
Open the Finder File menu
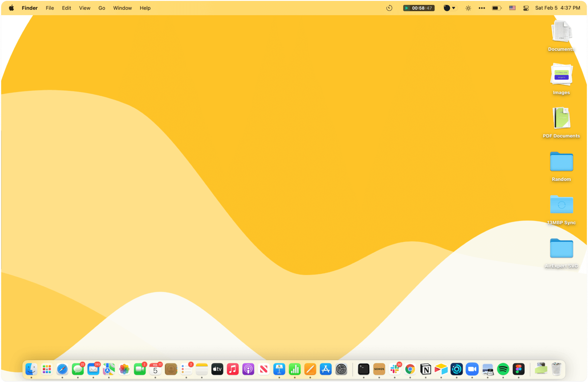click(50, 8)
